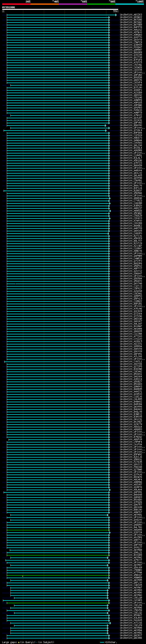
Task: Click the green ~80% identity legend segment
Action: pyautogui.click(x=101, y=4)
